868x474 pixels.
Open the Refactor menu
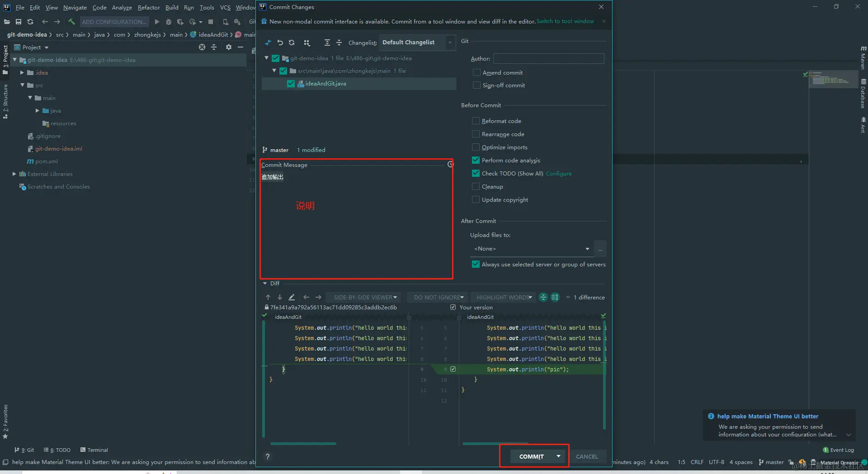click(x=149, y=7)
